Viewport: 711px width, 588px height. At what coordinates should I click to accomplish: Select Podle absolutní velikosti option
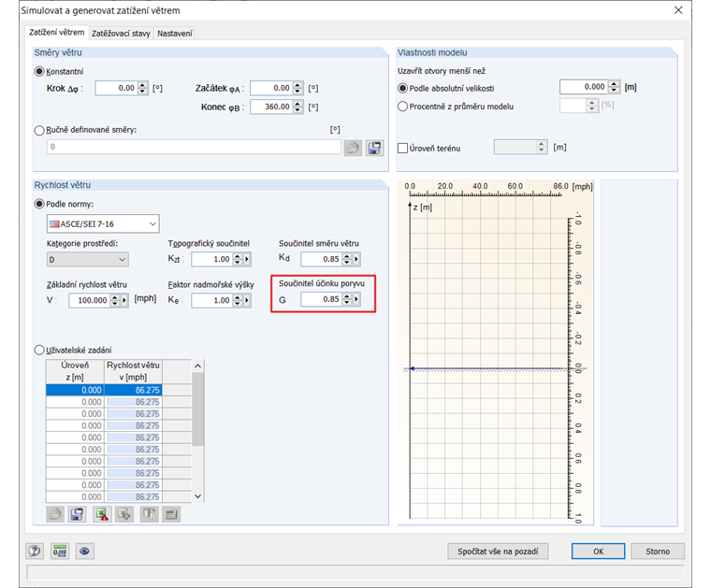tap(402, 88)
